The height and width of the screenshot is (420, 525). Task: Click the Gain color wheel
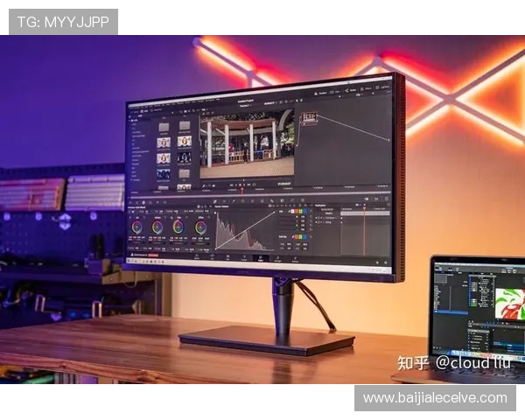click(x=178, y=227)
